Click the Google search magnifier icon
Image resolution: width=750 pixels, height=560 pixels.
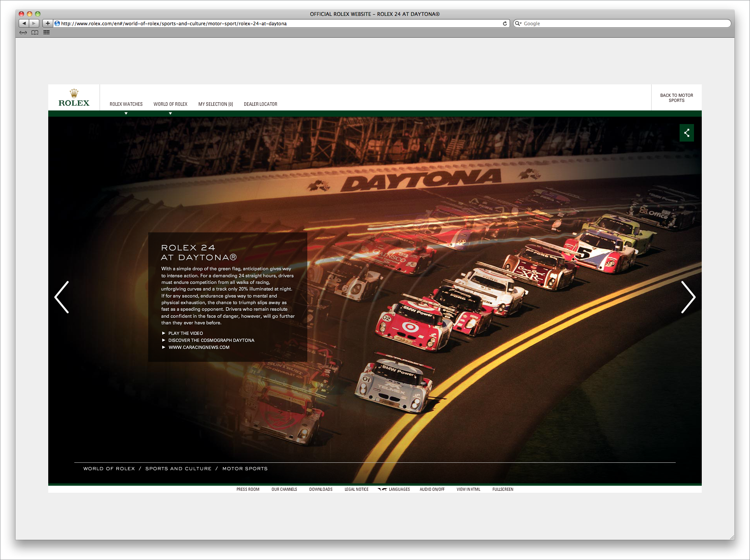518,23
